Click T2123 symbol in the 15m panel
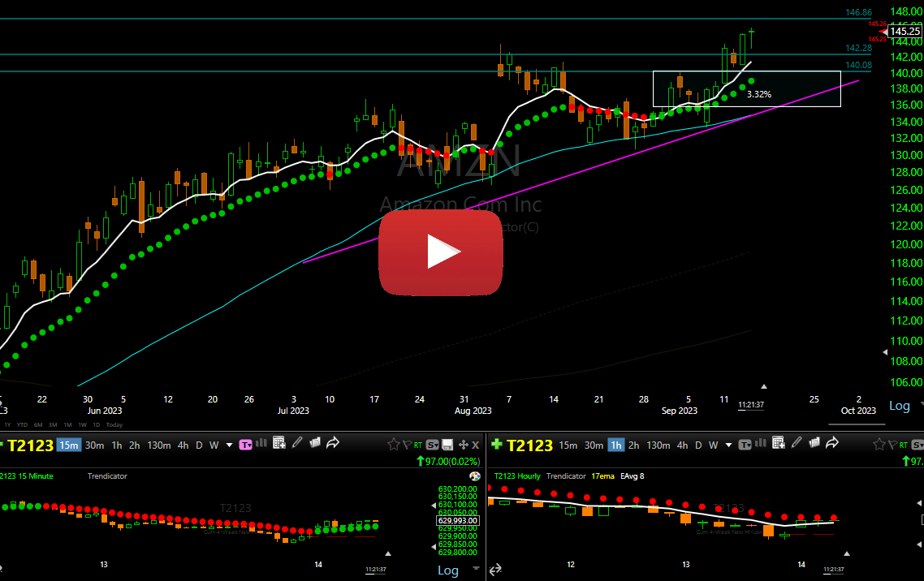Viewport: 924px width, 581px height. tap(30, 445)
